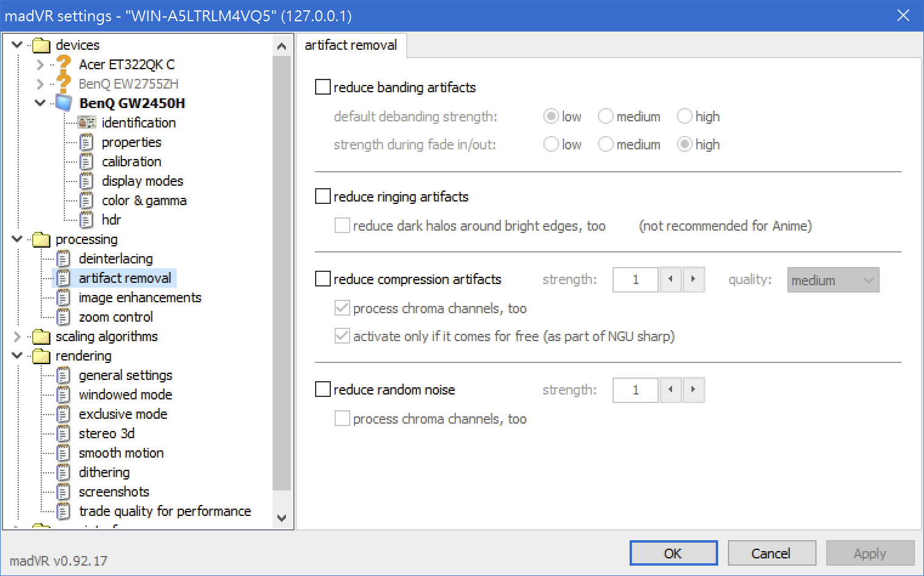Click the compression artifacts strength value field
The width and height of the screenshot is (924, 576).
coord(636,279)
